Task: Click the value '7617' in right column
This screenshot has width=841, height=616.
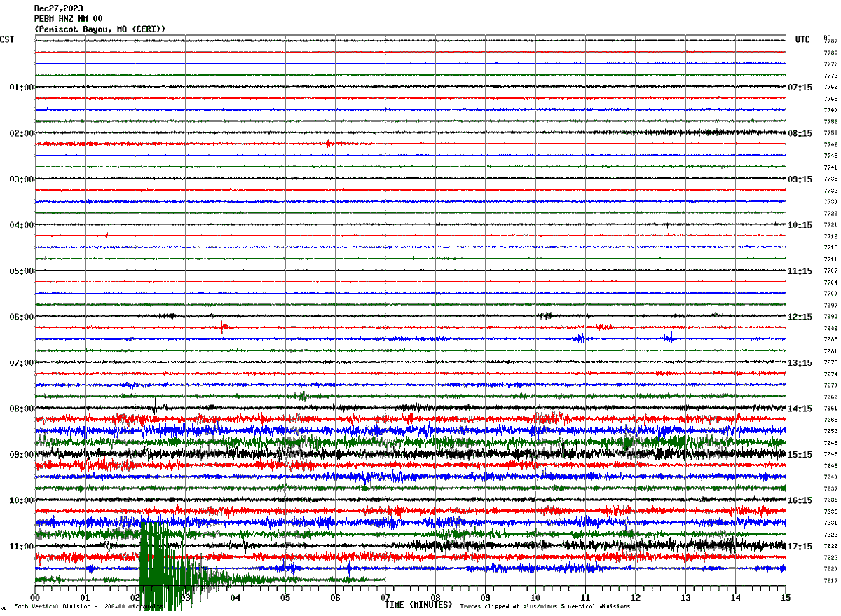Action: pyautogui.click(x=830, y=581)
